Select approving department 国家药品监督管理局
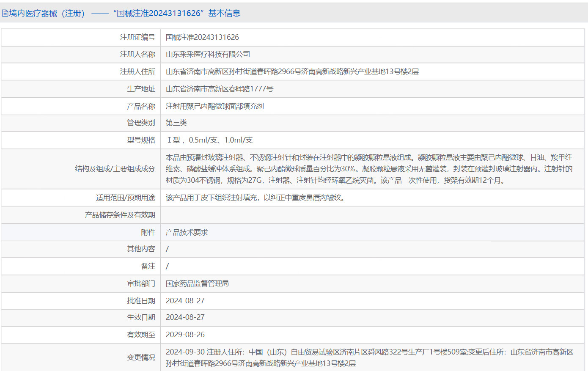 (197, 283)
